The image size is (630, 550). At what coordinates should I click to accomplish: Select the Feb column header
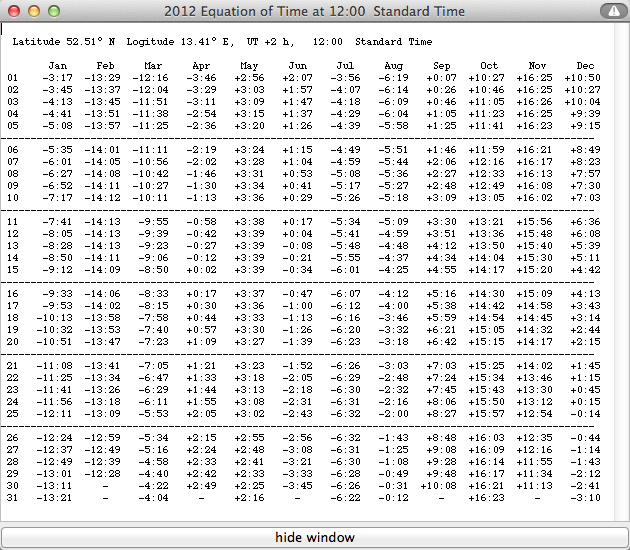coord(106,65)
